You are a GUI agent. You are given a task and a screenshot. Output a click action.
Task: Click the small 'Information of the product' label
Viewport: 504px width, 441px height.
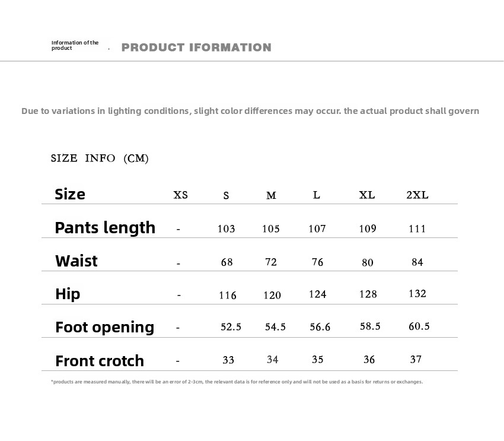pos(75,45)
